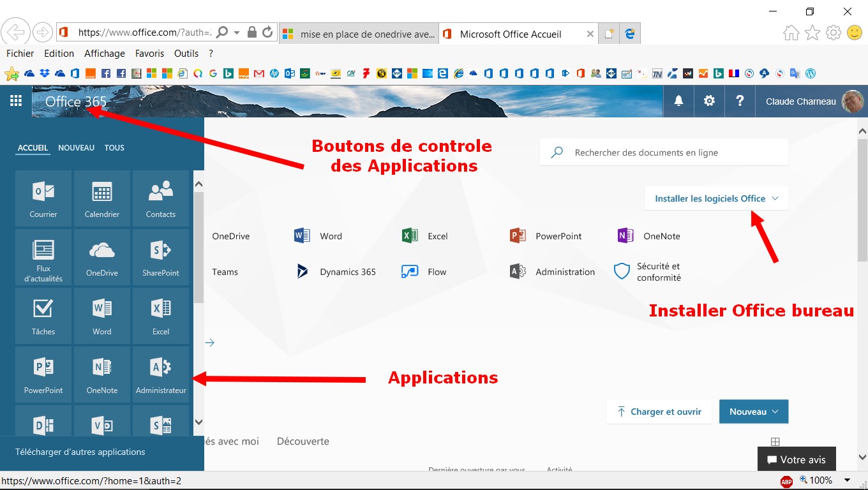Refresh the page with reload icon
This screenshot has width=868, height=490.
pyautogui.click(x=267, y=32)
